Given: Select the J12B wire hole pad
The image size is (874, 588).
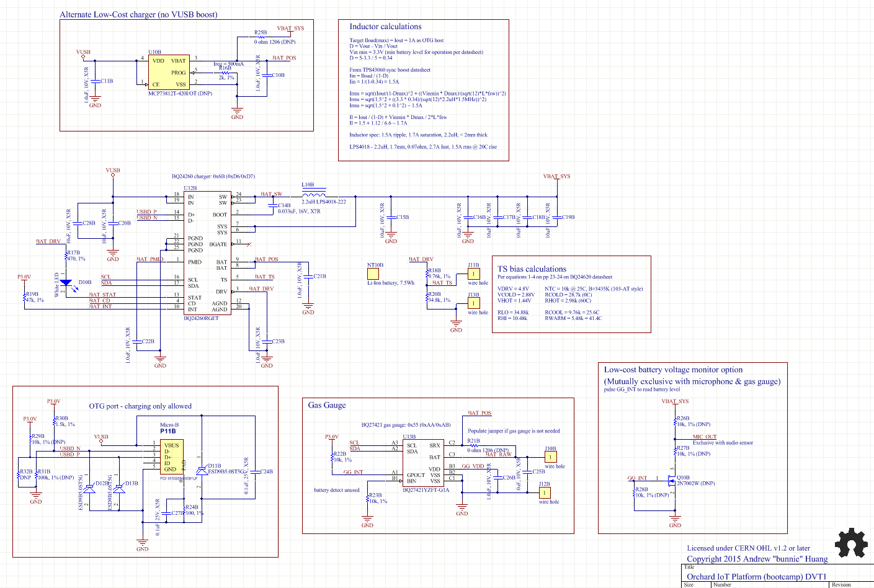Looking at the screenshot, I should [x=544, y=492].
